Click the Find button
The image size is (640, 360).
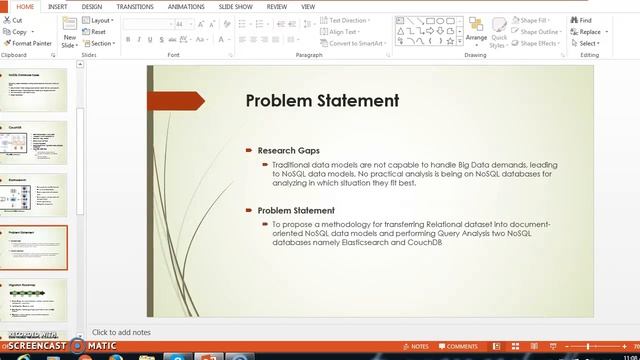[x=581, y=20]
